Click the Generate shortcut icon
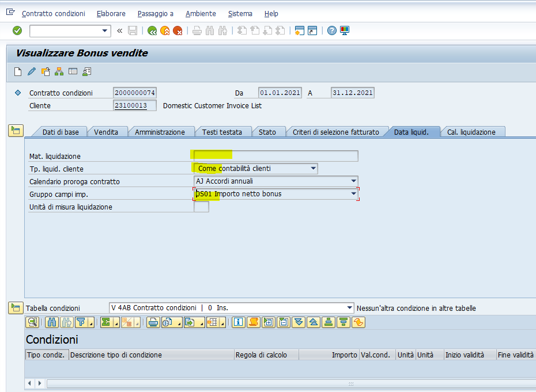The image size is (536, 392). tap(312, 31)
